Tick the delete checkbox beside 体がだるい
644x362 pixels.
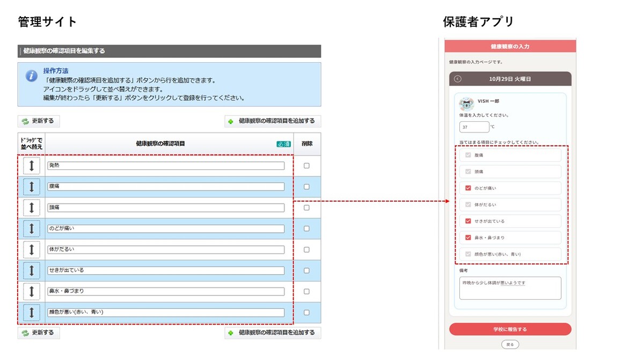pos(306,249)
